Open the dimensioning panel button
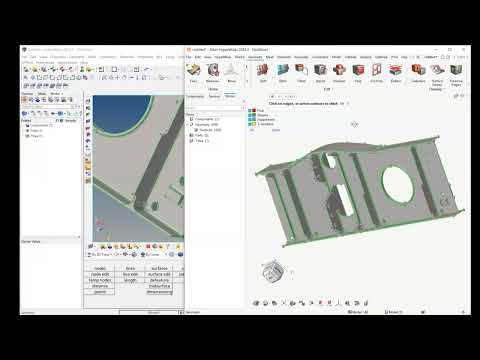Image resolution: width=480 pixels, height=360 pixels. click(159, 292)
